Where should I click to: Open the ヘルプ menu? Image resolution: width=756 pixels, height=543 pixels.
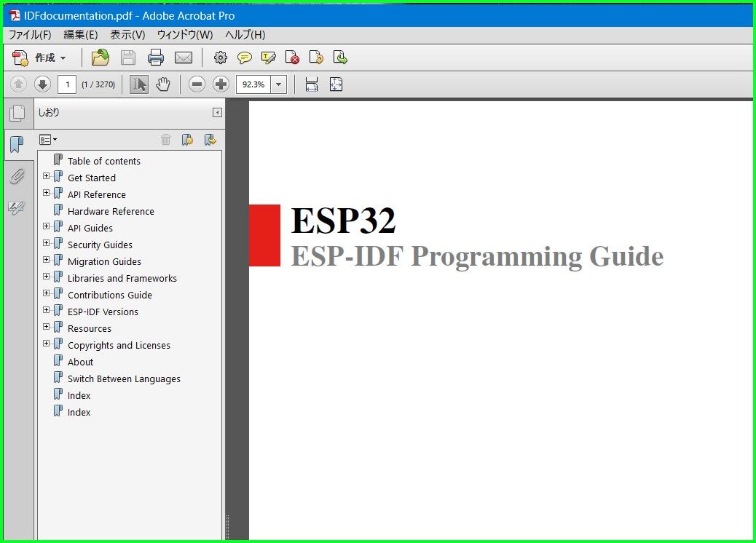coord(245,33)
